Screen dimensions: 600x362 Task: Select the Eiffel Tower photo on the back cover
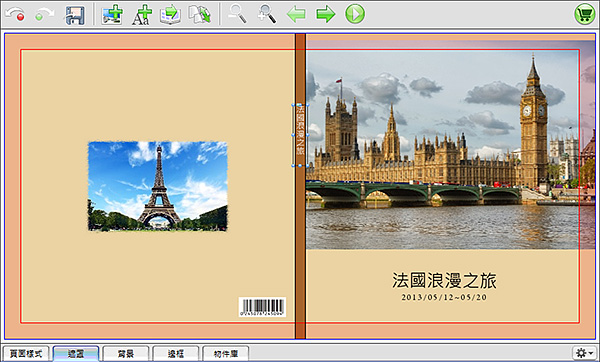pos(158,186)
